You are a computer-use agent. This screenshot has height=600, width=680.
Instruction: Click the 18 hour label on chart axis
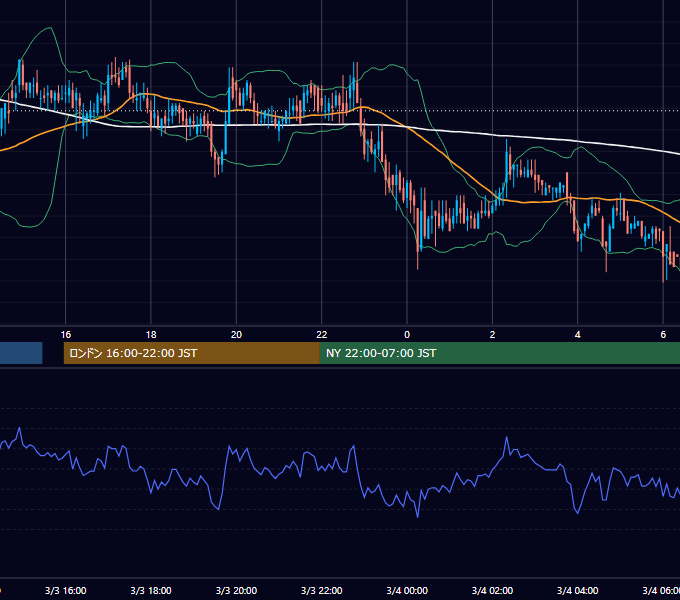[151, 335]
